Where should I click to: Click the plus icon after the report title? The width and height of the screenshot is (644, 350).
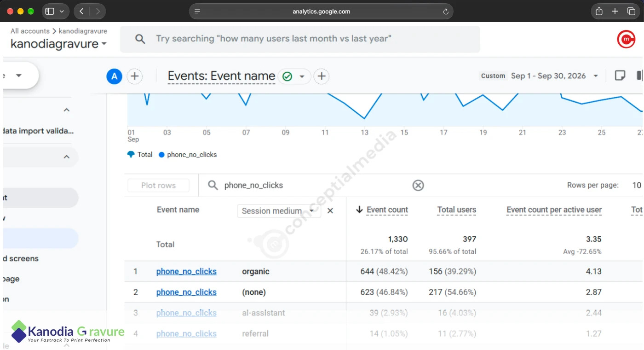pyautogui.click(x=322, y=76)
